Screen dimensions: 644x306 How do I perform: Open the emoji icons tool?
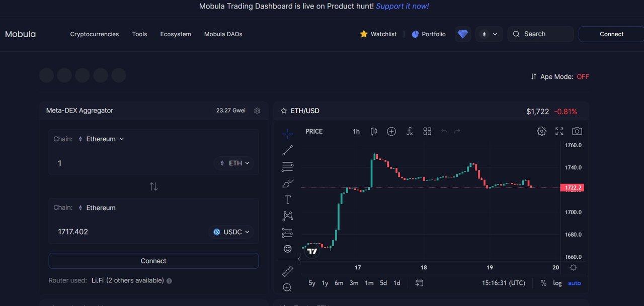[288, 249]
